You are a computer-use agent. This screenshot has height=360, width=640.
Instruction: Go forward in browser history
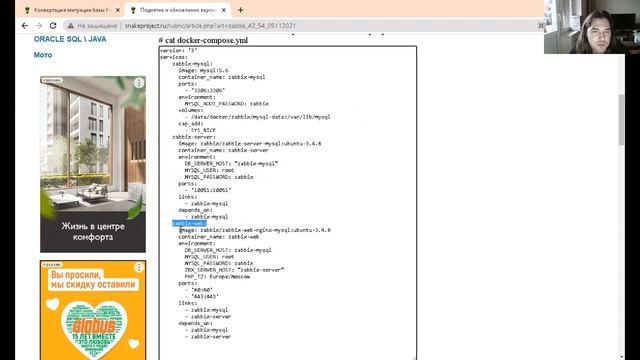click(39, 25)
